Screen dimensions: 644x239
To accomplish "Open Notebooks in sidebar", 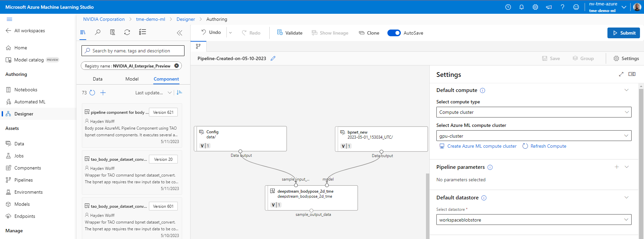I will (x=26, y=90).
